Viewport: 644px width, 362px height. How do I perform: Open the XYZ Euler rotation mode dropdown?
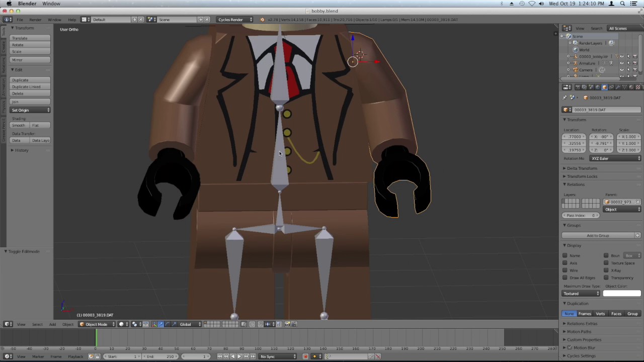(x=616, y=158)
